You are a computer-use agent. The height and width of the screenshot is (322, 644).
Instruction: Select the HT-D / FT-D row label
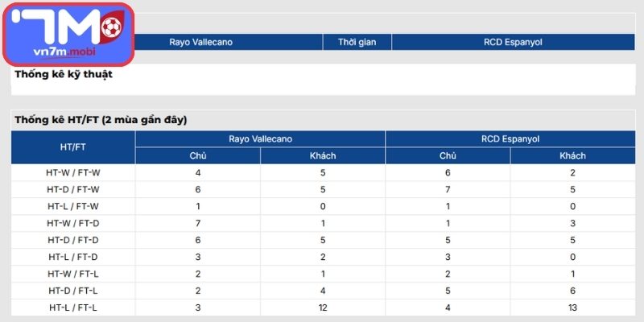pyautogui.click(x=73, y=240)
